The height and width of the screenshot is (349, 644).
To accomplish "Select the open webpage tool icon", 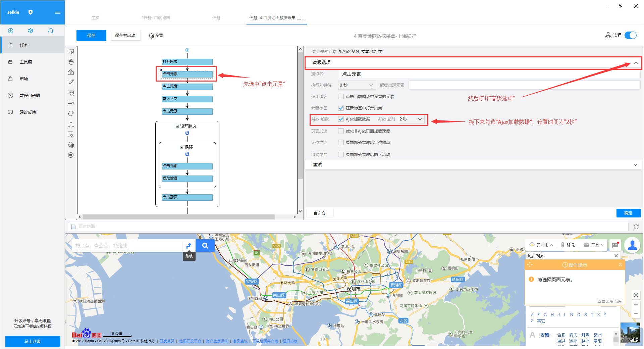I will click(71, 51).
